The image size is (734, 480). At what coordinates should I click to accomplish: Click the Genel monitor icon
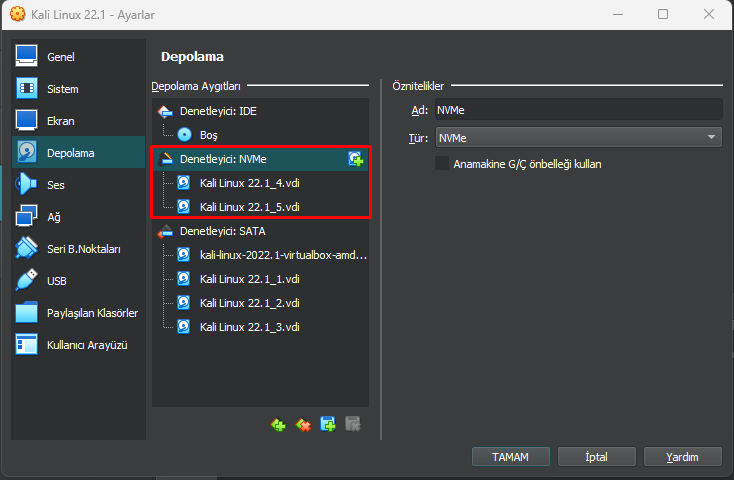click(27, 56)
